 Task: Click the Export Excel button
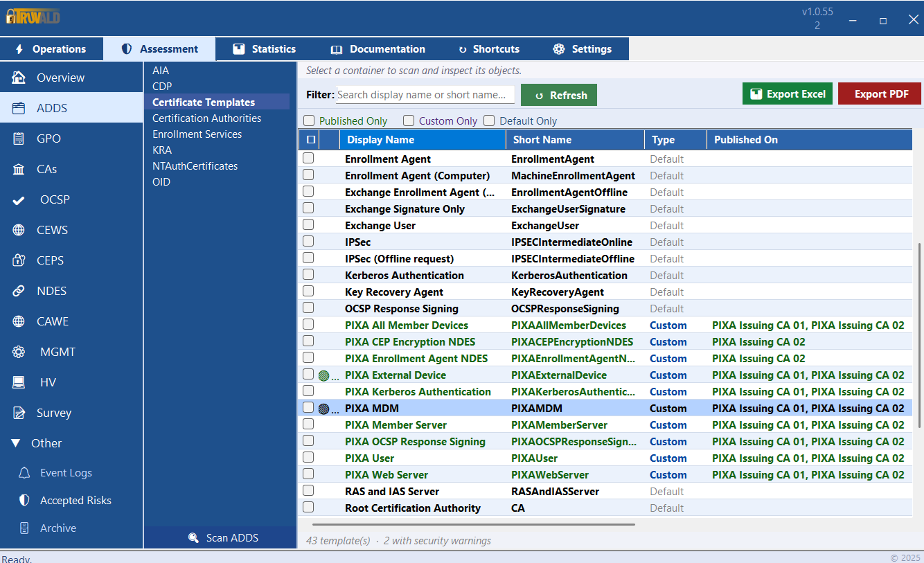coord(788,94)
